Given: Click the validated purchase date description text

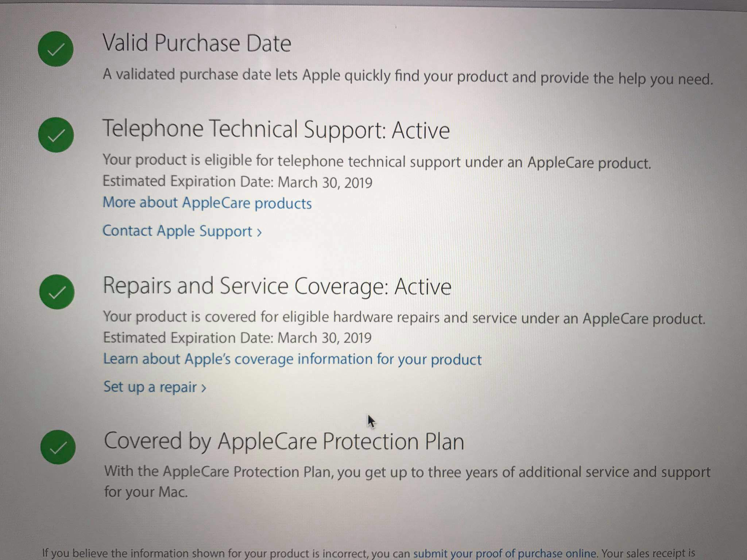Looking at the screenshot, I should (x=408, y=77).
